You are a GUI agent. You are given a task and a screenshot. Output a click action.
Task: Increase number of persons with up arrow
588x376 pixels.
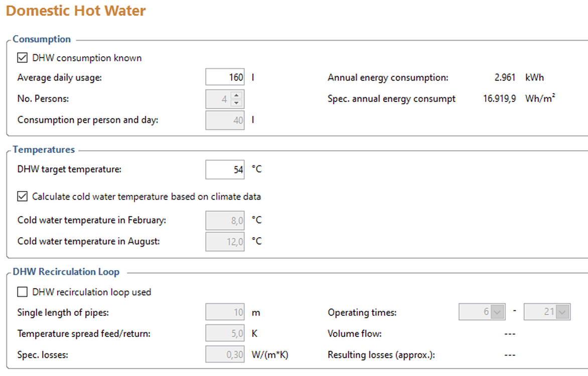pyautogui.click(x=237, y=95)
